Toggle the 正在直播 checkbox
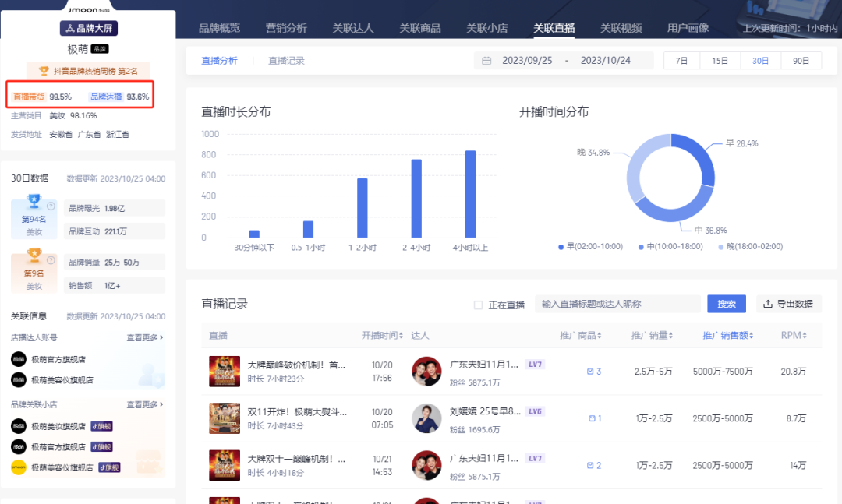This screenshot has height=504, width=842. [478, 305]
